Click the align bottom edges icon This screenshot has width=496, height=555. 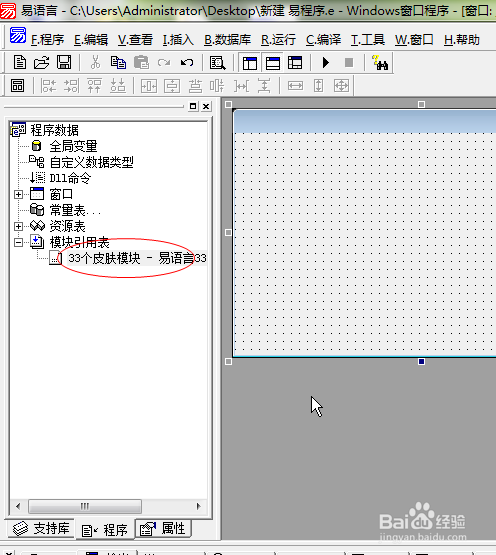(118, 86)
